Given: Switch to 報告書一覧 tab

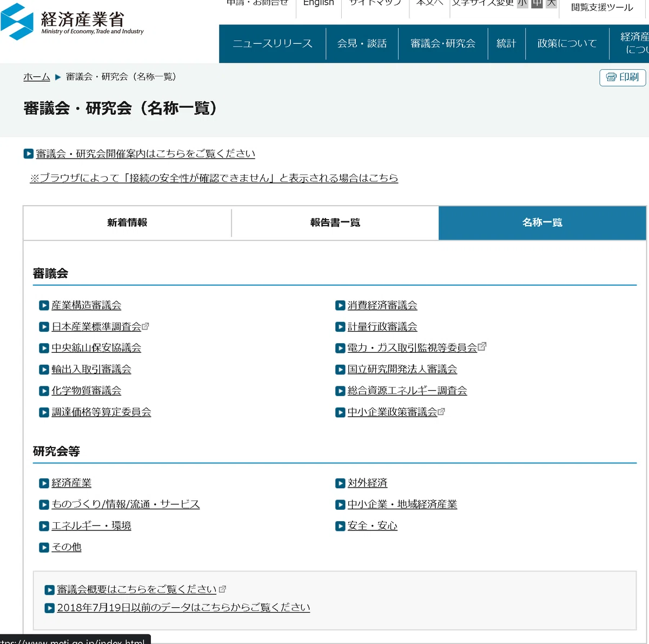Looking at the screenshot, I should tap(335, 222).
